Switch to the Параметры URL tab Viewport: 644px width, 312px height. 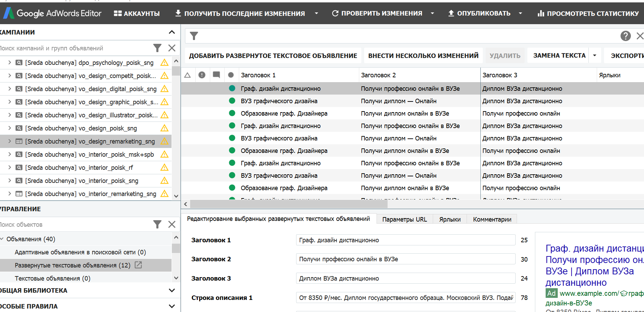click(x=404, y=219)
